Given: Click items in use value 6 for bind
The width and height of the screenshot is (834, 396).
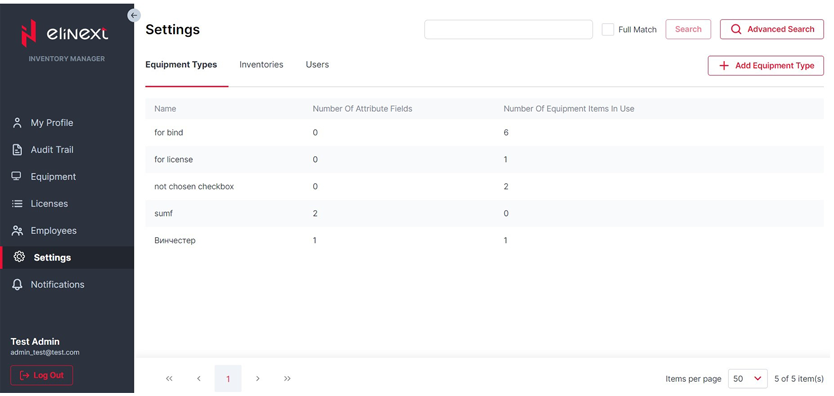Looking at the screenshot, I should click(x=506, y=133).
